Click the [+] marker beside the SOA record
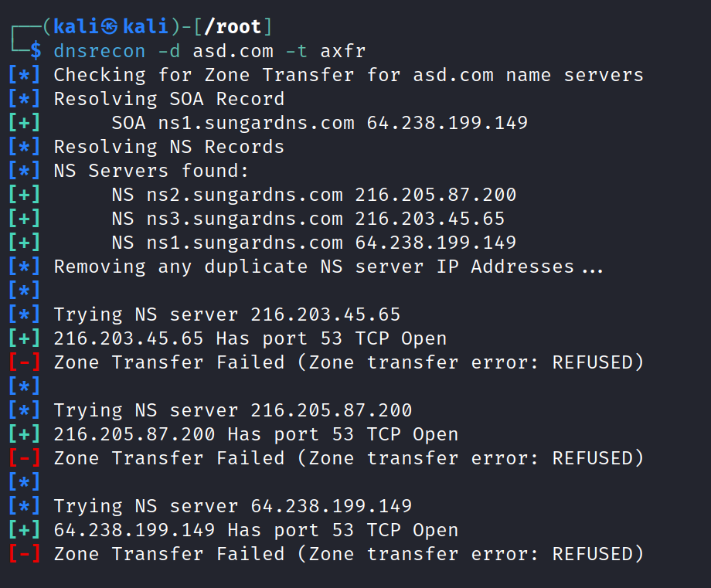711x588 pixels. (24, 123)
